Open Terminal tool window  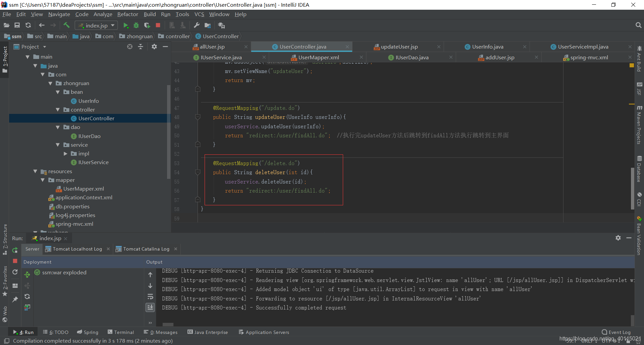click(x=121, y=332)
